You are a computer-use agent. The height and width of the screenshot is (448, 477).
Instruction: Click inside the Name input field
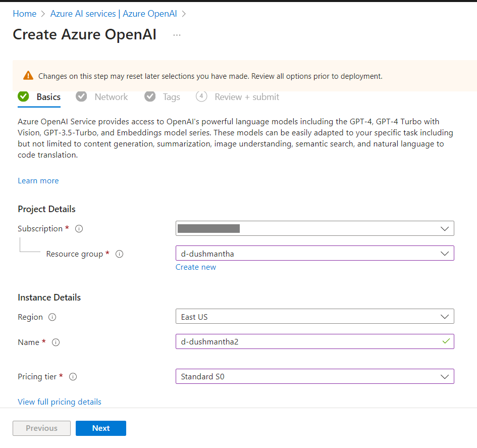tap(303, 341)
